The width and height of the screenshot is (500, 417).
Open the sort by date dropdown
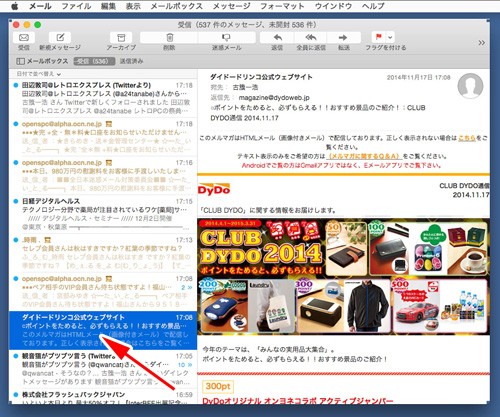pyautogui.click(x=39, y=74)
